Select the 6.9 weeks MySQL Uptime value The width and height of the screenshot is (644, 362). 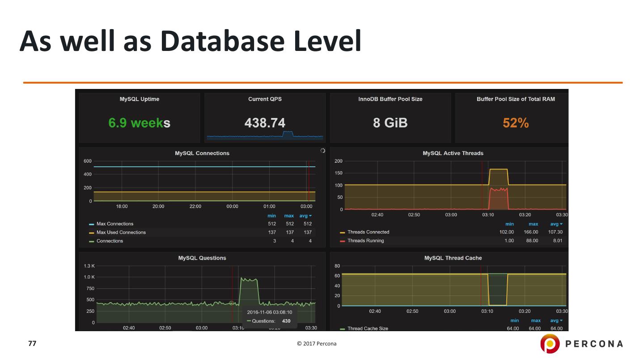tap(139, 123)
